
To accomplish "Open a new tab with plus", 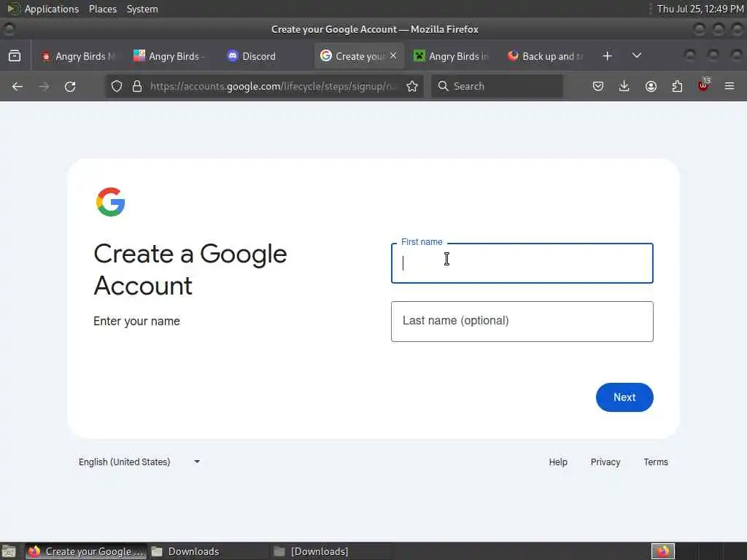I will pos(607,56).
